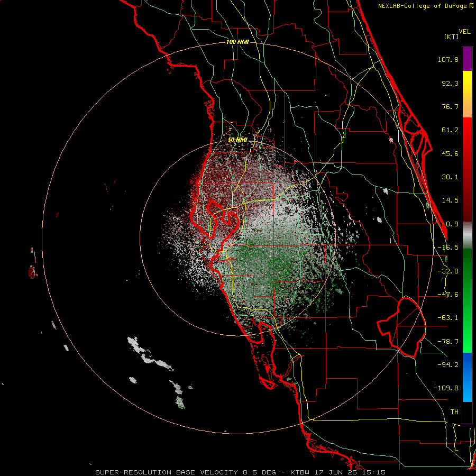Pick the blue segment of the color bar
476x476 pixels.
tap(467, 377)
